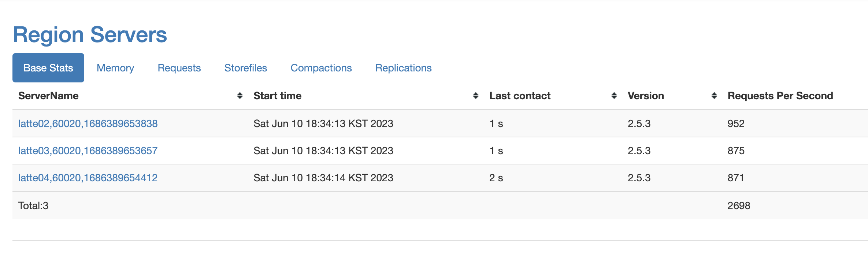Click Requests Per Second column header
The image size is (868, 263).
click(x=780, y=96)
